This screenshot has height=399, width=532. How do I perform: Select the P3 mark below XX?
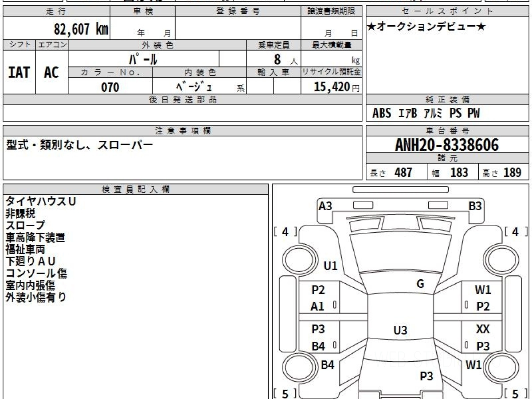[x=483, y=346]
